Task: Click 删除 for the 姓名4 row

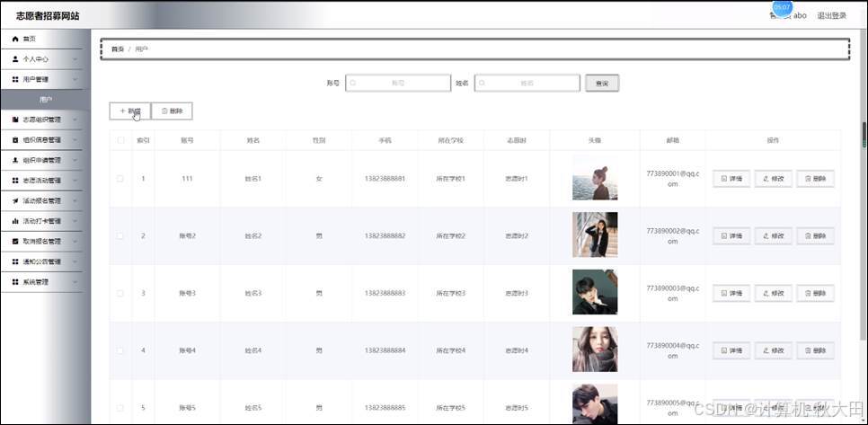Action: (x=815, y=350)
